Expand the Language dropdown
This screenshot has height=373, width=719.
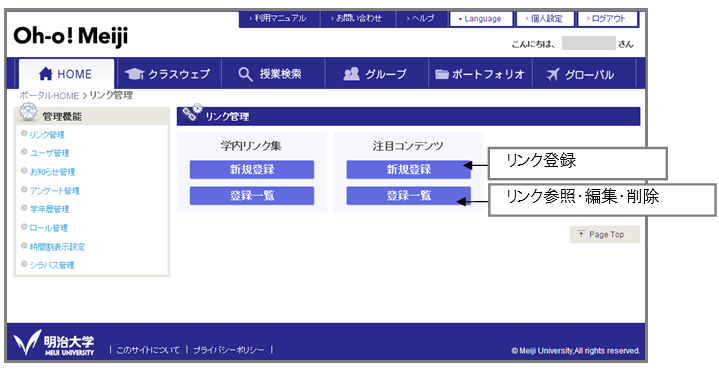coord(481,19)
